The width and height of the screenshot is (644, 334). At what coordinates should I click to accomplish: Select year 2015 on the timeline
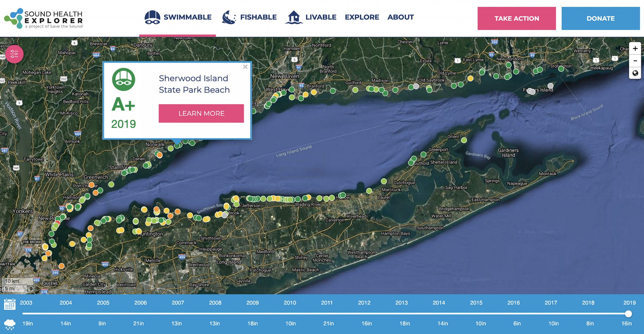(476, 303)
